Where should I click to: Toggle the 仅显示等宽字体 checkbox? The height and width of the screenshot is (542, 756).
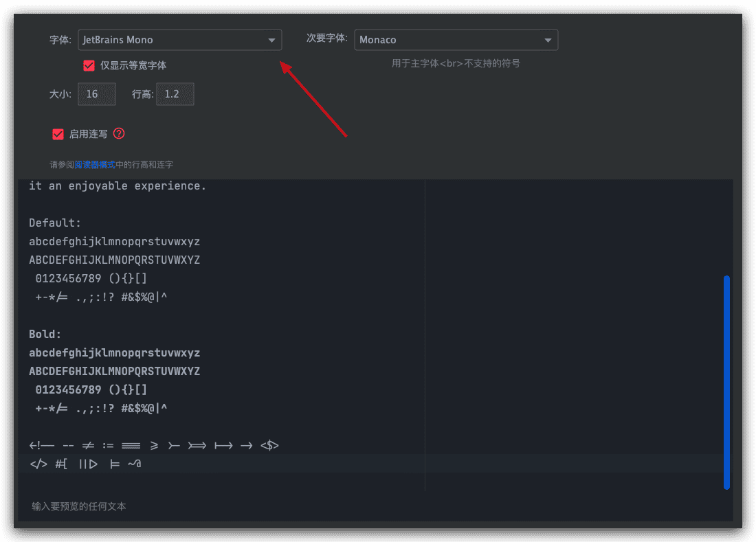(x=89, y=65)
